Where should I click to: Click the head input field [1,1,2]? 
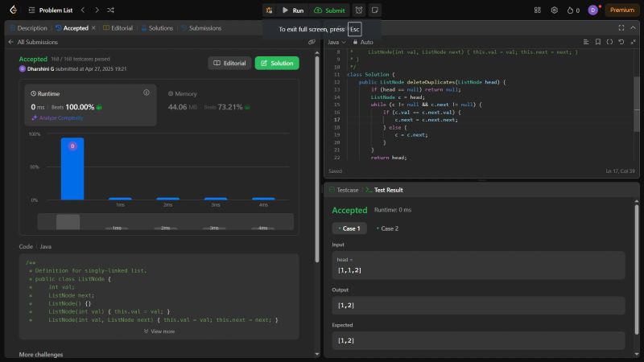coord(478,265)
